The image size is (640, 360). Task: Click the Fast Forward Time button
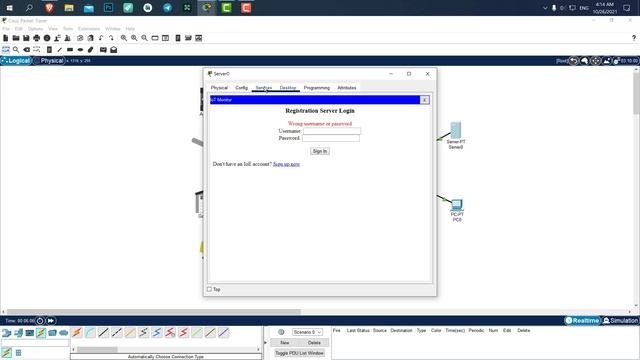51,320
